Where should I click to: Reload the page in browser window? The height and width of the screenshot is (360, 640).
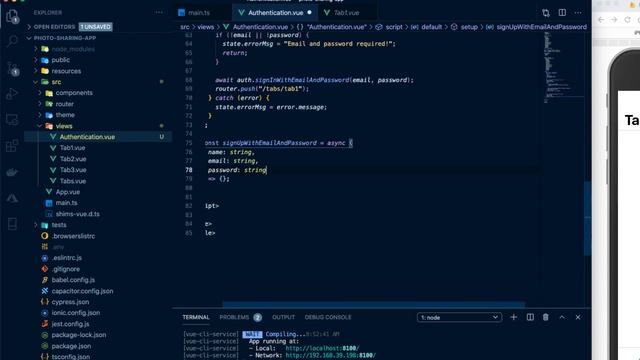(627, 20)
